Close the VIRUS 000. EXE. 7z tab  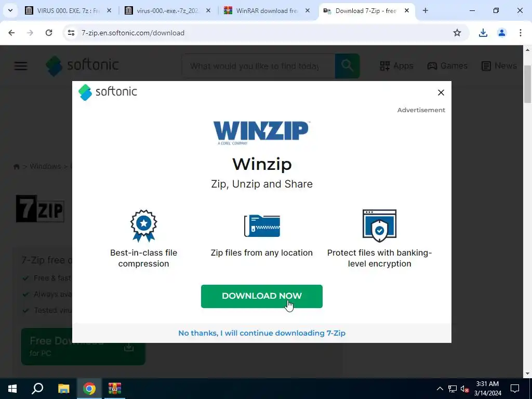pyautogui.click(x=109, y=10)
